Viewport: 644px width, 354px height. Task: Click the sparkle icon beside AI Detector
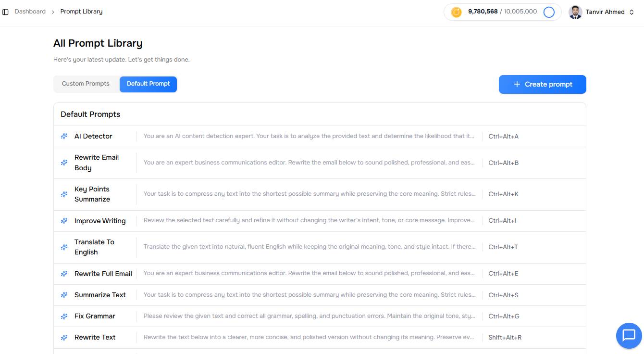point(64,137)
